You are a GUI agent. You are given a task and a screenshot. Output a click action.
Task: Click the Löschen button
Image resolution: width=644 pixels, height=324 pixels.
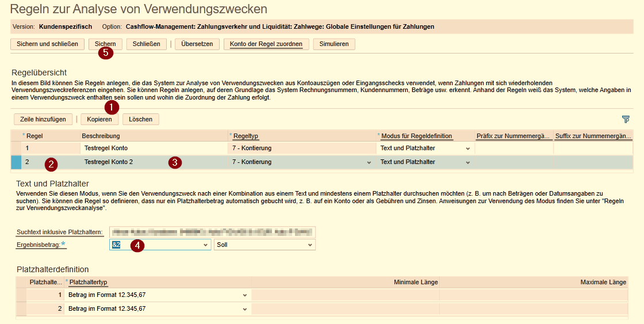(x=140, y=119)
